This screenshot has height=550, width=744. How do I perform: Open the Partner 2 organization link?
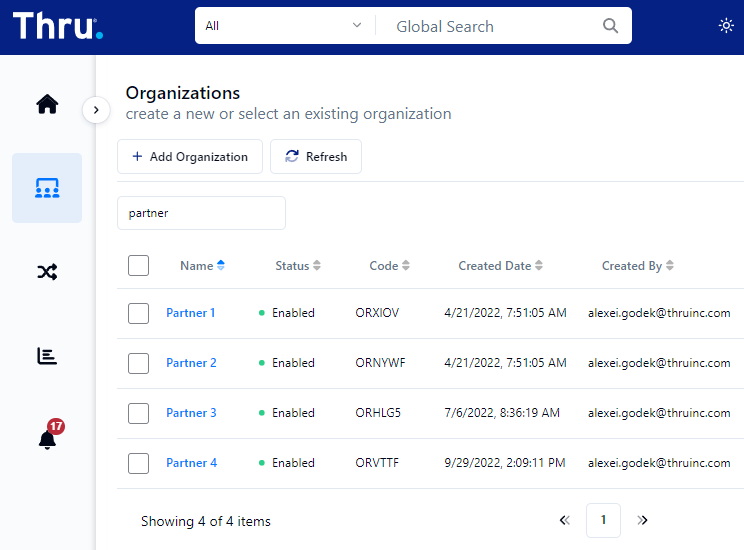pos(191,363)
